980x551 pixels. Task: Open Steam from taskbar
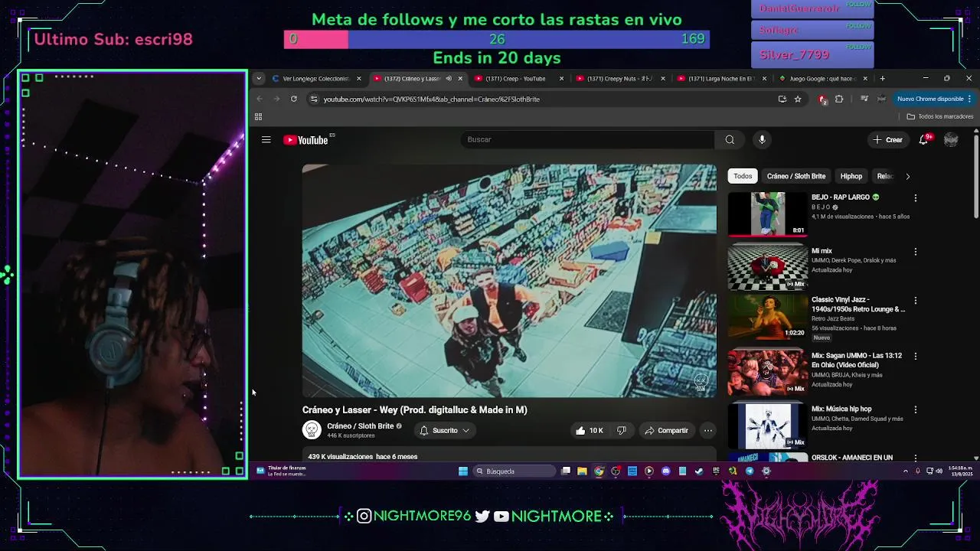[x=699, y=471]
